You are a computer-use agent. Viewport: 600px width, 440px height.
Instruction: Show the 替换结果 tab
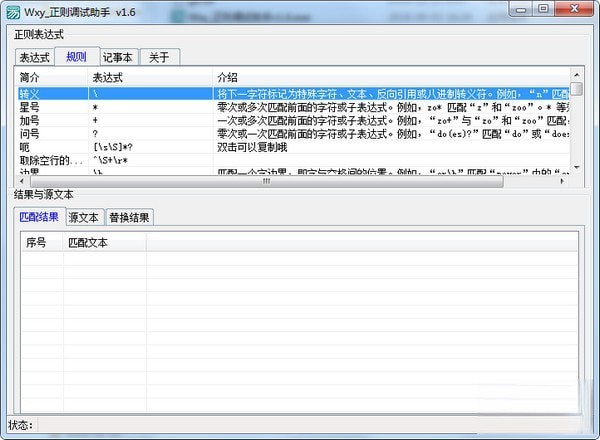coord(129,218)
